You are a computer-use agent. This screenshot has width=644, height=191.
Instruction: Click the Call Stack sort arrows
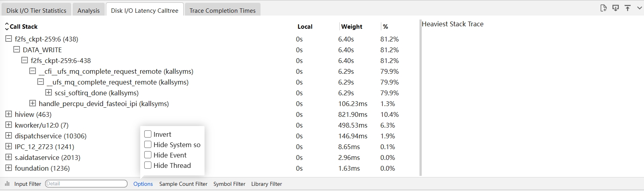pos(7,27)
